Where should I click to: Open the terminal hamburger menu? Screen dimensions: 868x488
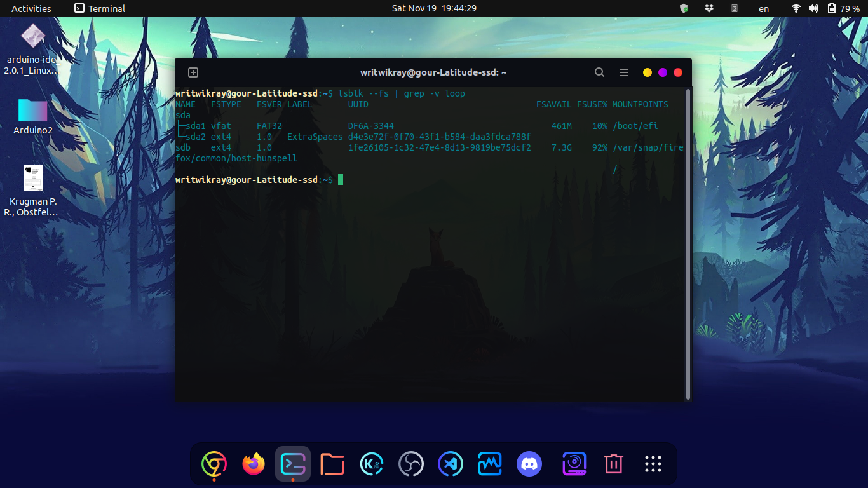pyautogui.click(x=623, y=72)
